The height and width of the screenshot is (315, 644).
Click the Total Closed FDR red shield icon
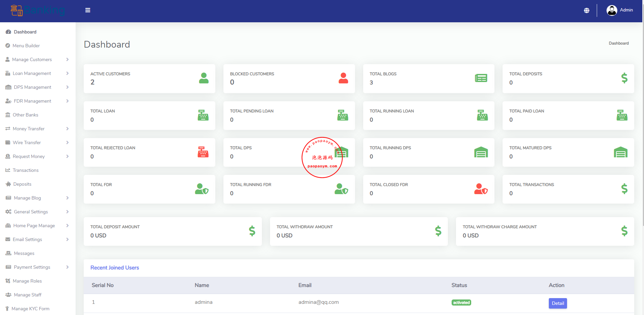(481, 189)
